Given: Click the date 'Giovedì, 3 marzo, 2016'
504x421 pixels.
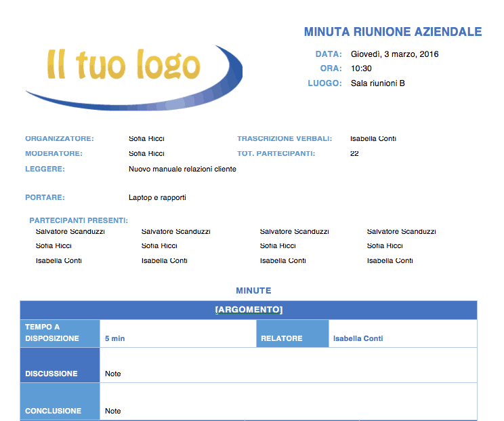Looking at the screenshot, I should tap(394, 54).
